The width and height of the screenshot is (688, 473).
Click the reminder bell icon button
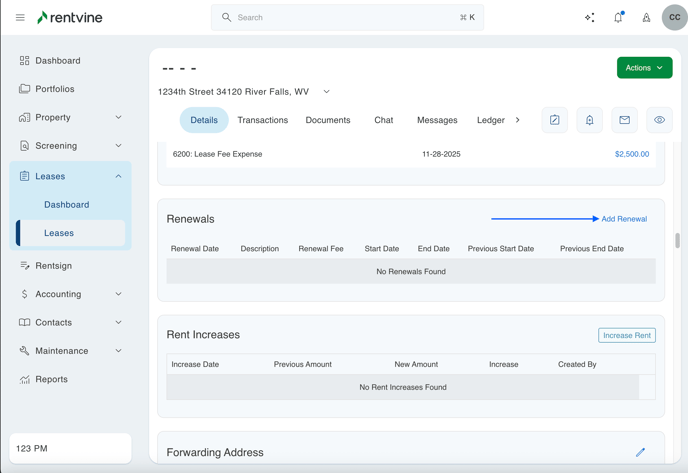point(589,120)
